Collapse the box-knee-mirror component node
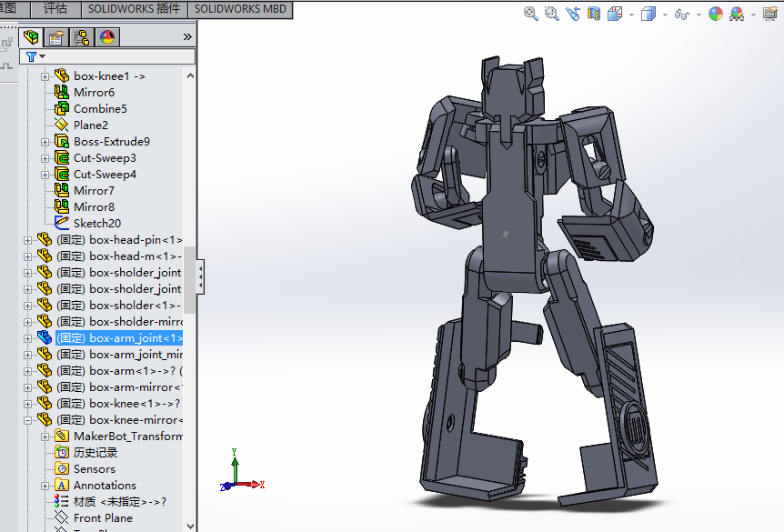The width and height of the screenshot is (784, 532). [x=28, y=420]
